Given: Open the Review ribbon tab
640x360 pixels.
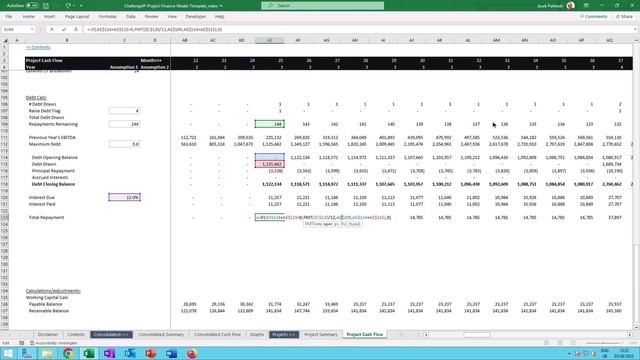Looking at the screenshot, I should coord(151,17).
